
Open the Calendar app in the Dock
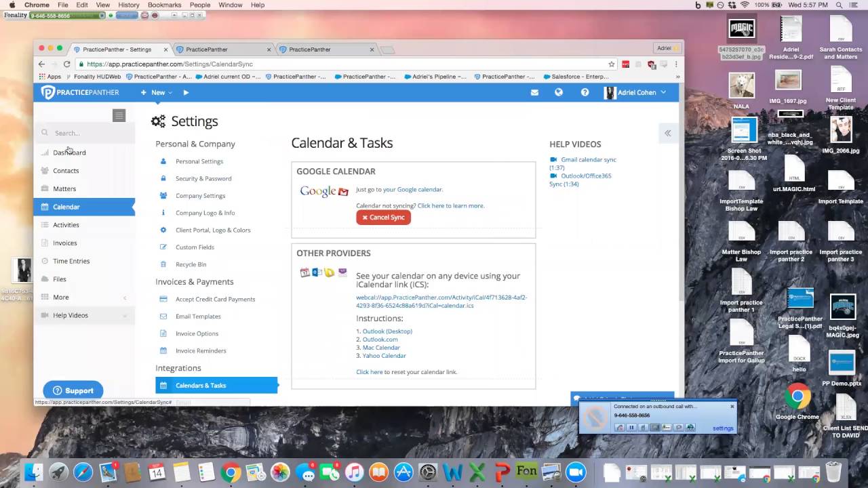[x=157, y=472]
